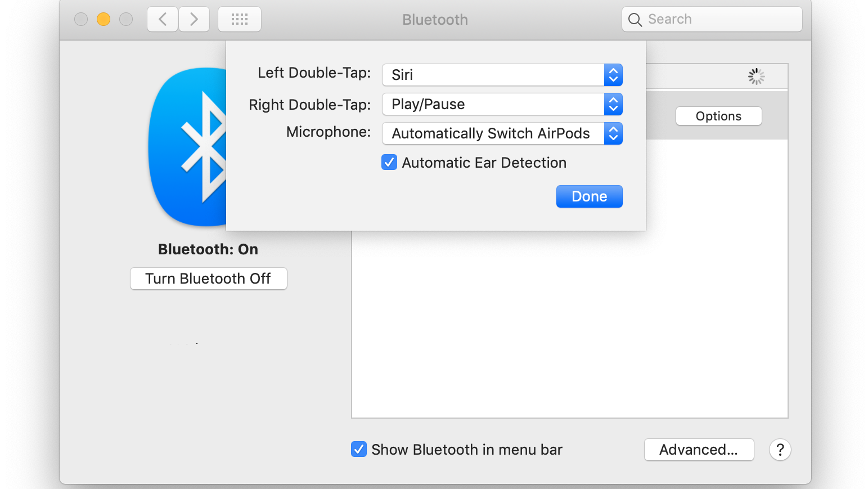The image size is (868, 489).
Task: Toggle the Automatic Ear Detection checkbox on
Action: pos(389,162)
